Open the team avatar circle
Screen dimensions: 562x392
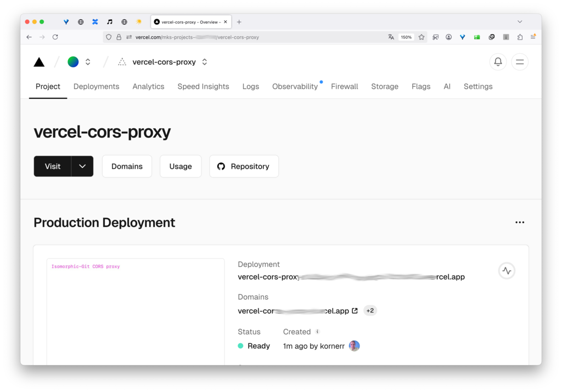click(73, 62)
